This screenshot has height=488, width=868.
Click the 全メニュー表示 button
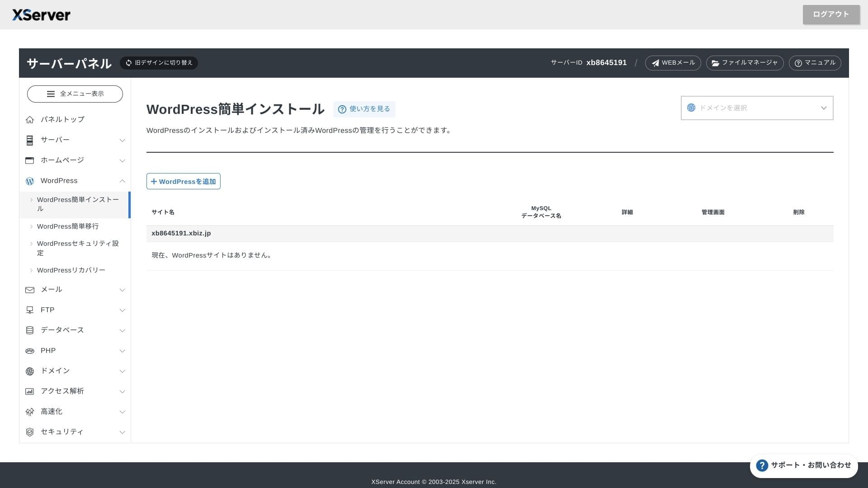[75, 94]
